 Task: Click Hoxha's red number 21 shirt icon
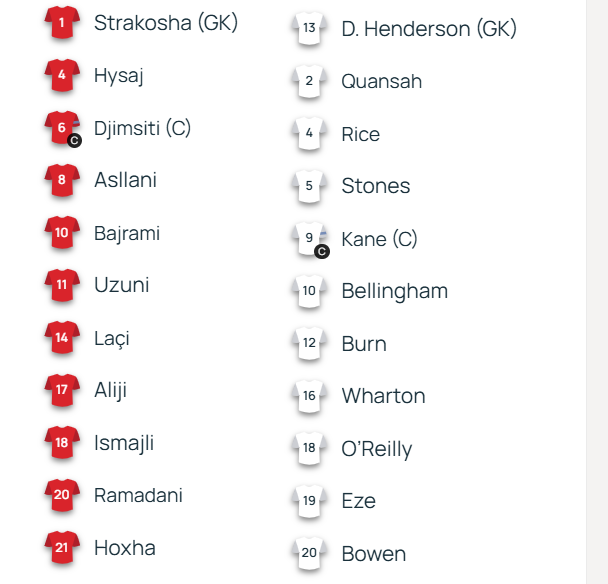pos(62,547)
